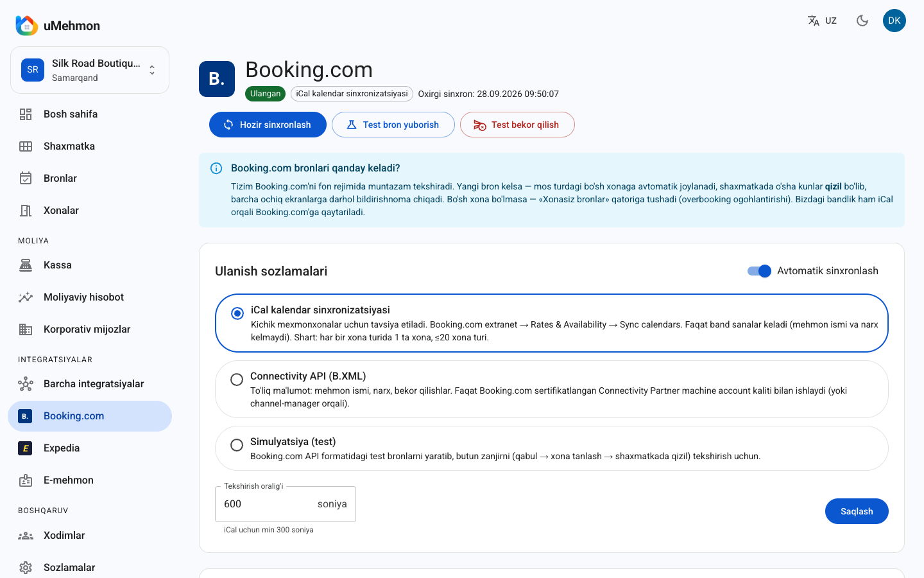Image resolution: width=924 pixels, height=578 pixels.
Task: Click 'Booking.com bronlari qanday keladi?' heading
Action: [x=316, y=168]
